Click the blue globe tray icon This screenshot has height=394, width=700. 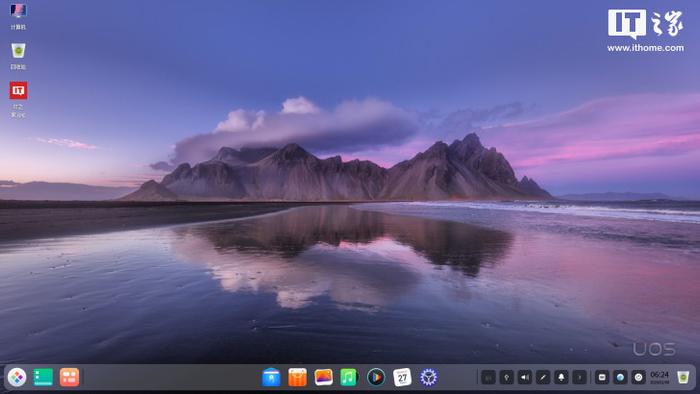pos(620,377)
